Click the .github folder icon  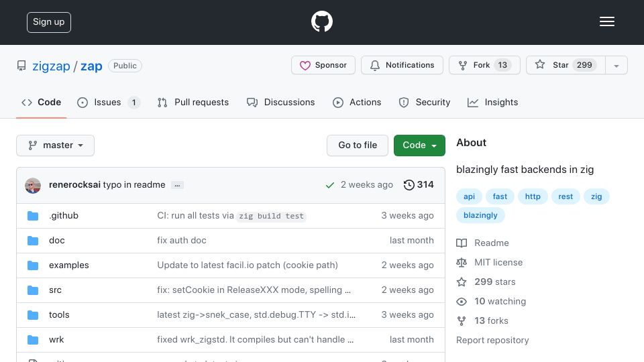click(33, 216)
